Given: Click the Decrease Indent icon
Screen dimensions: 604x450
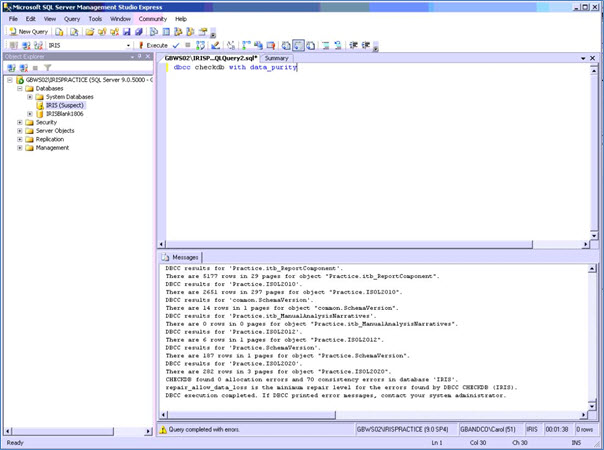Looking at the screenshot, I should (353, 45).
